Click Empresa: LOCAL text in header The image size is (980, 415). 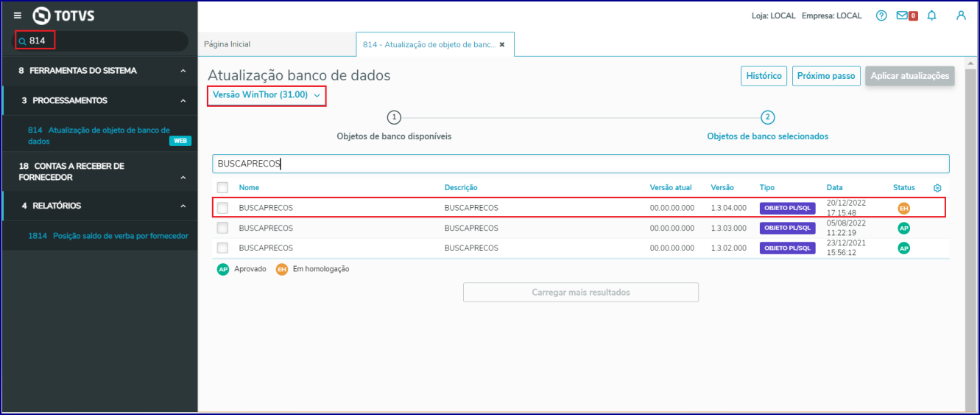tap(831, 15)
